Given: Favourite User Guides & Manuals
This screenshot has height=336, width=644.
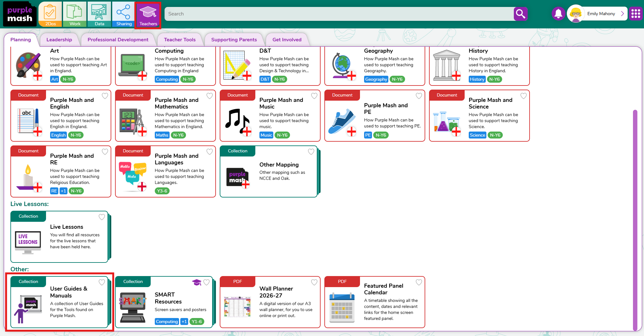Looking at the screenshot, I should tap(102, 282).
